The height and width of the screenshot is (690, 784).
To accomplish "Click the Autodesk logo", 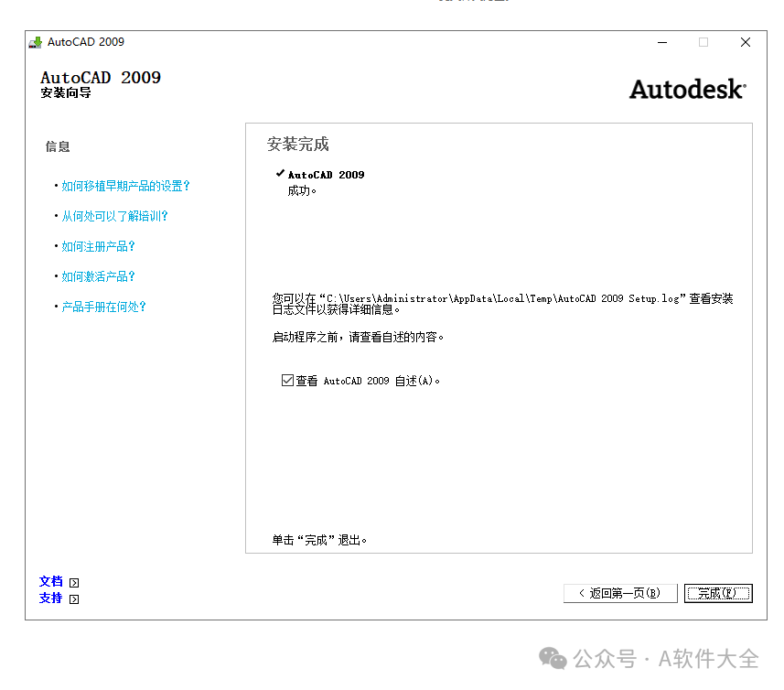I will point(688,89).
